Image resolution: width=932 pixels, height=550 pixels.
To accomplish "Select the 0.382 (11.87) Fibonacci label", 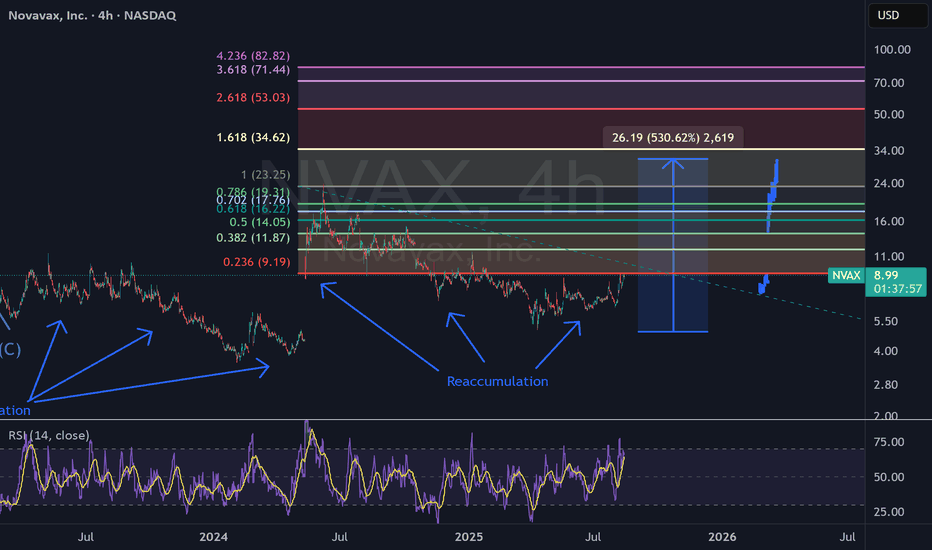I will coord(253,238).
